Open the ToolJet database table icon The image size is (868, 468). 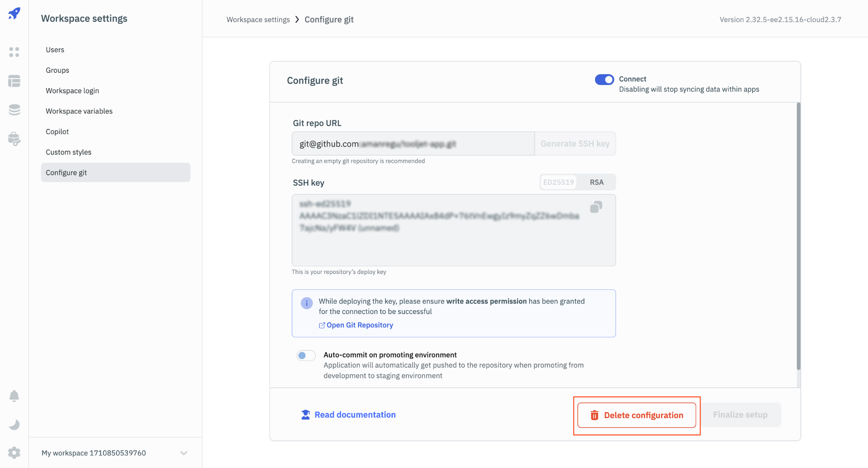click(x=14, y=81)
